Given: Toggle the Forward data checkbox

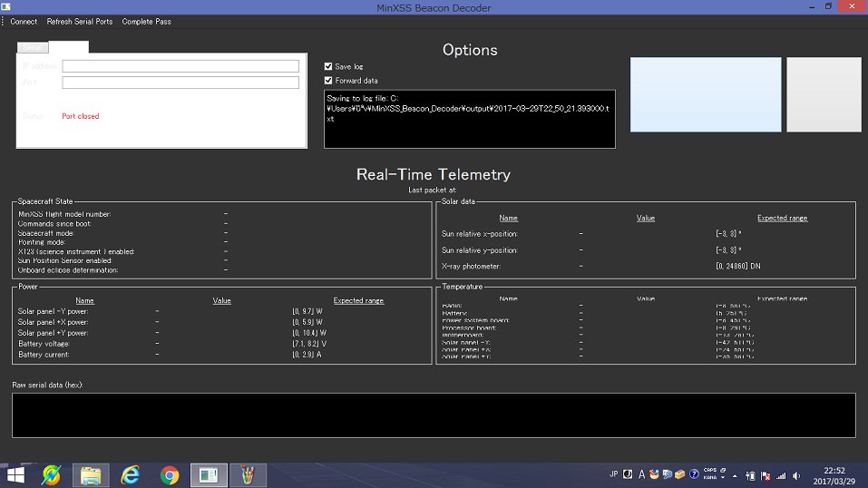Looking at the screenshot, I should pyautogui.click(x=328, y=81).
